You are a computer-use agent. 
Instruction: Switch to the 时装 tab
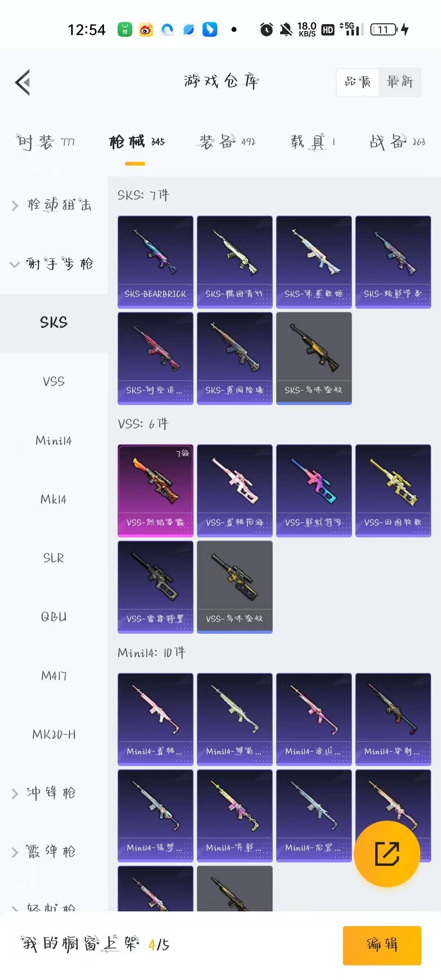tap(45, 142)
